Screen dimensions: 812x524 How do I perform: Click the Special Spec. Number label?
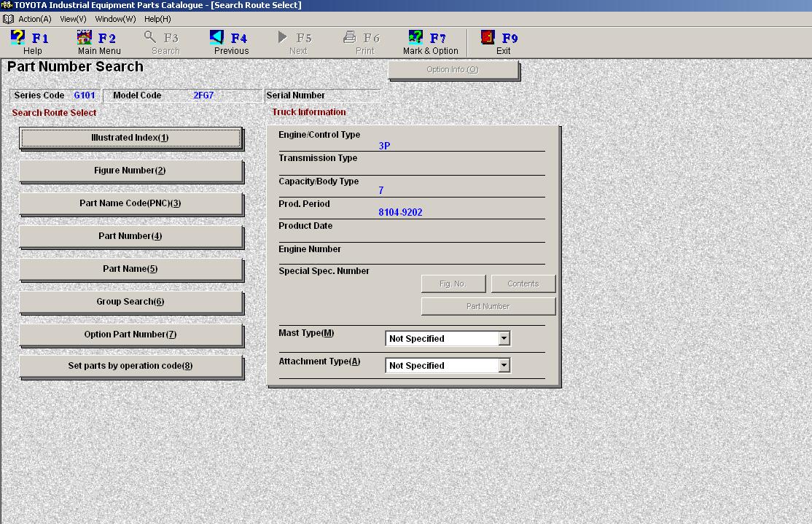(x=324, y=271)
